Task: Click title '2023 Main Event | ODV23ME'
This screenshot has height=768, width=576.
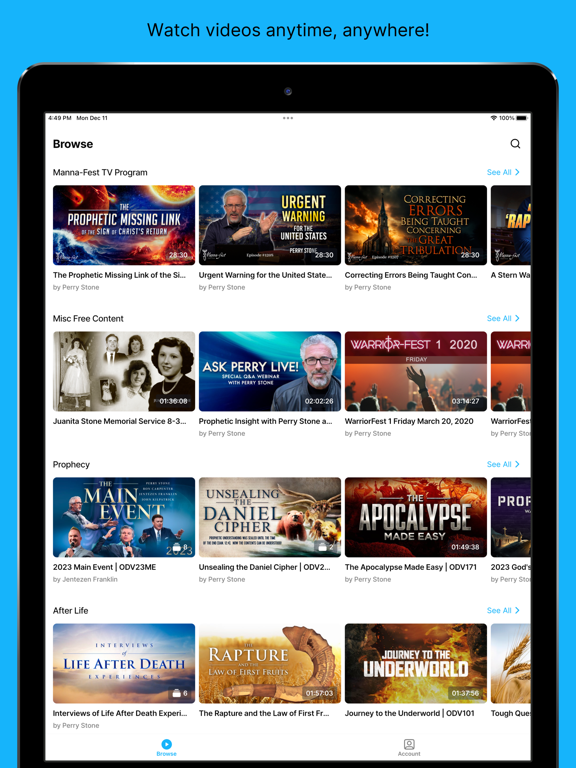Action: point(104,567)
